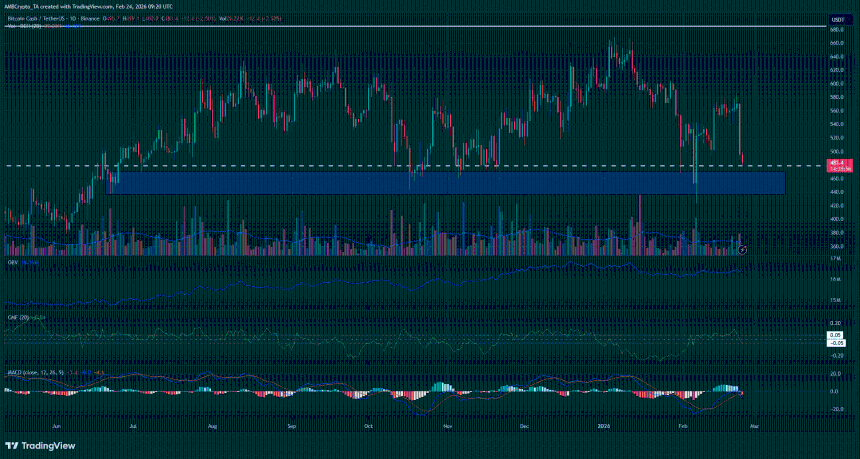This screenshot has width=860, height=459.
Task: Click the Aug label on time axis
Action: click(213, 425)
